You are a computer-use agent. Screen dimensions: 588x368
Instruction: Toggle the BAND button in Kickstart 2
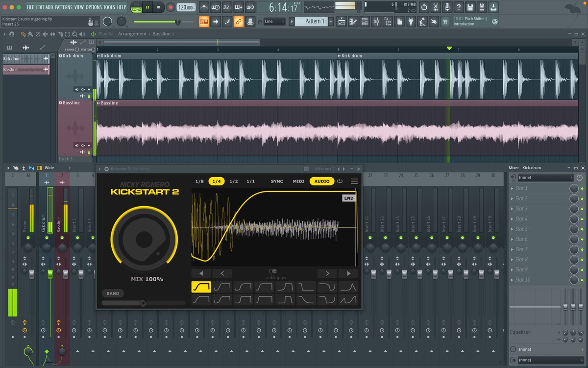[113, 293]
